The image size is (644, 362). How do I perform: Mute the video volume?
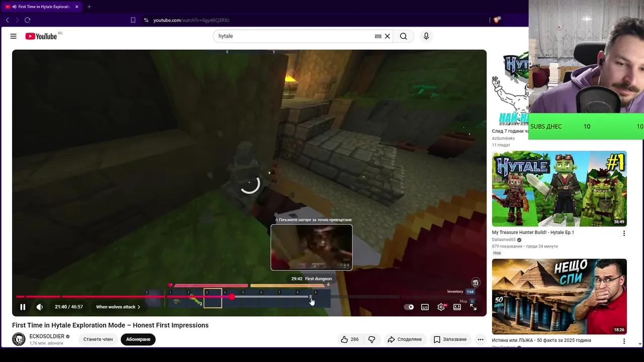pos(40,307)
